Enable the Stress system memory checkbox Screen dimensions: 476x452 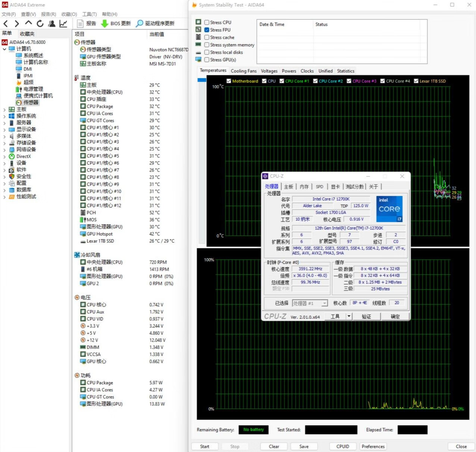pyautogui.click(x=207, y=45)
